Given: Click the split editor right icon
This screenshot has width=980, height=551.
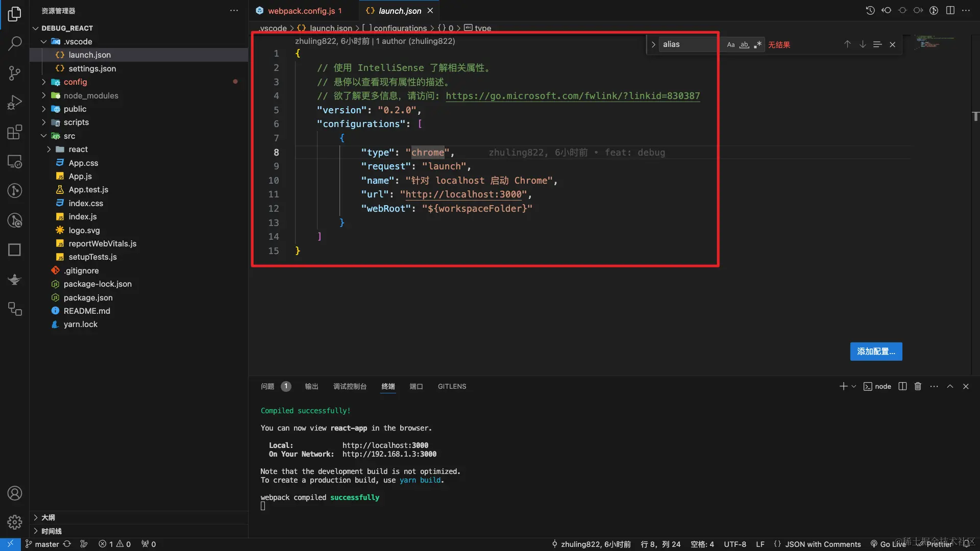Looking at the screenshot, I should (x=950, y=11).
